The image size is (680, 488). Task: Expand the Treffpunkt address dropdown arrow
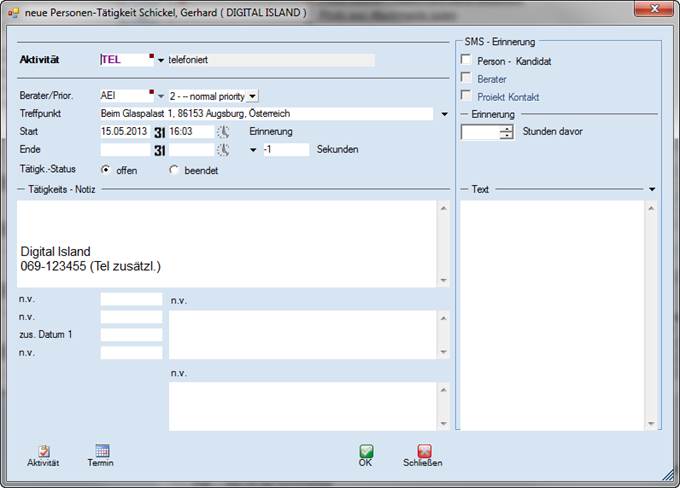[444, 114]
